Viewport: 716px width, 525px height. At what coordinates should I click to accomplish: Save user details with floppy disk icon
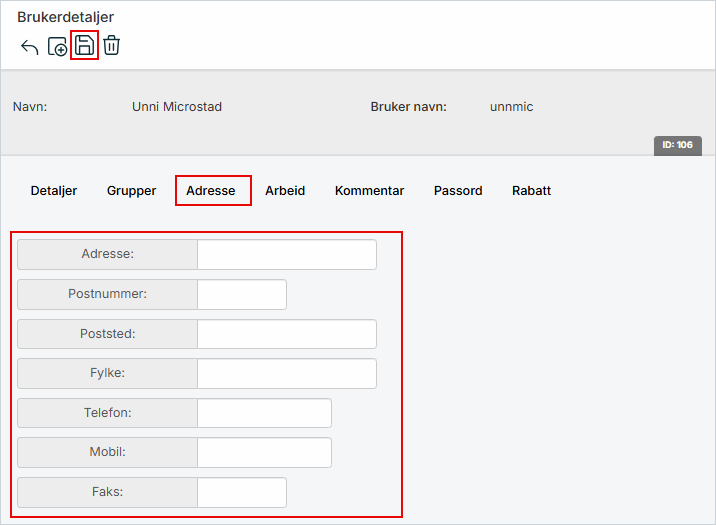click(x=85, y=46)
